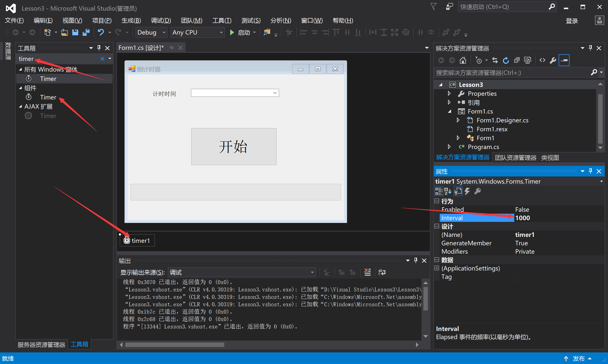Toggle Preview Selected Items in Solution Explorer

tap(564, 60)
